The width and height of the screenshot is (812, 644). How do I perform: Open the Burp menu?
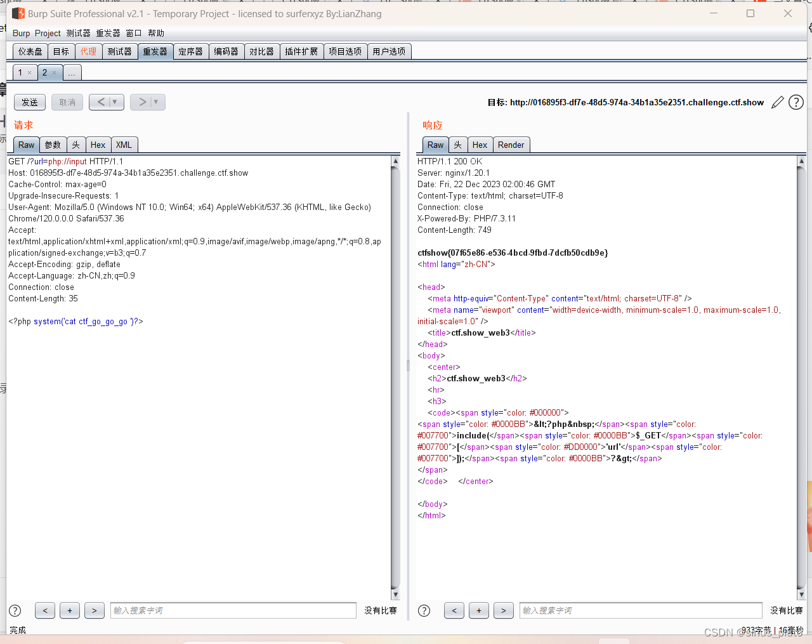(21, 33)
